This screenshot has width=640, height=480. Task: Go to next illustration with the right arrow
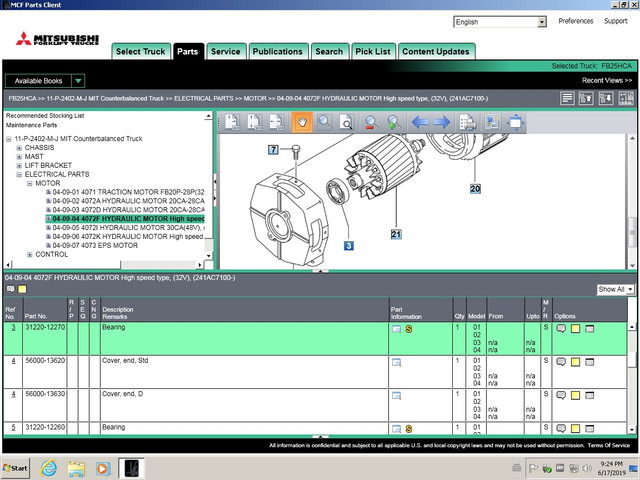tap(442, 122)
